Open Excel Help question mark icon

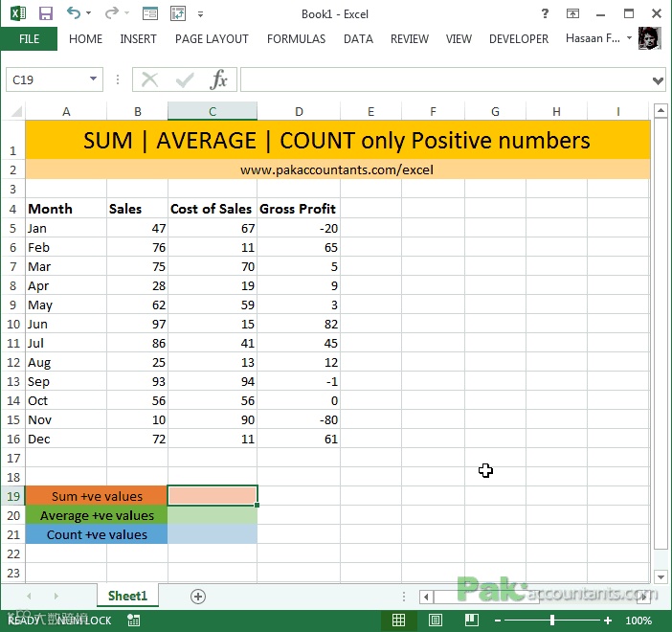[x=545, y=14]
